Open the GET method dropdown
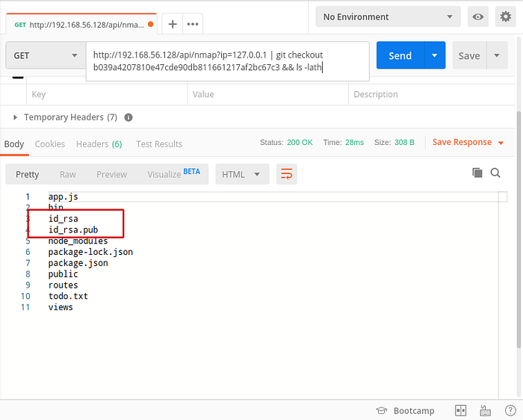Viewport: 523px width, 420px height. point(45,55)
